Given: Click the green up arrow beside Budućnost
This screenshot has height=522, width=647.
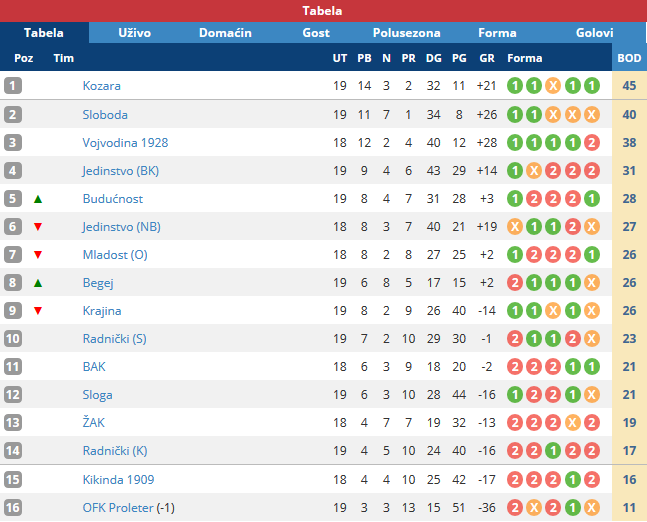Looking at the screenshot, I should pyautogui.click(x=38, y=199).
